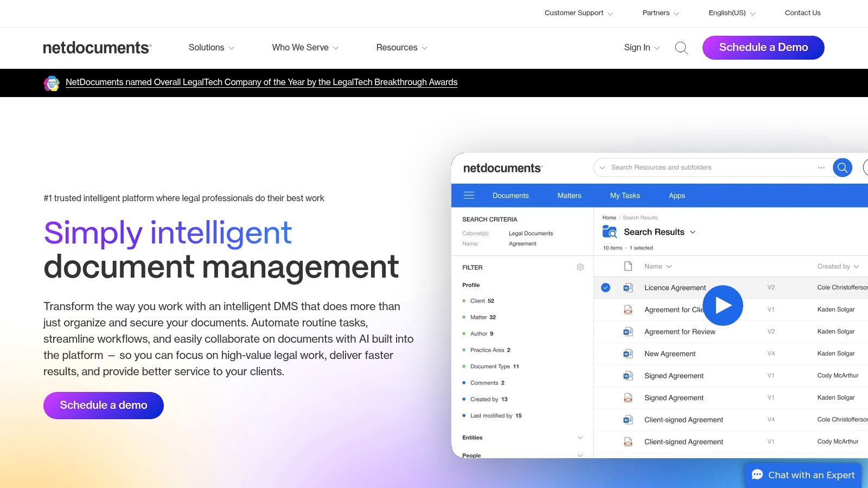Click the blue search magnifier in the app search bar
Viewport: 868px width, 488px height.
(842, 168)
